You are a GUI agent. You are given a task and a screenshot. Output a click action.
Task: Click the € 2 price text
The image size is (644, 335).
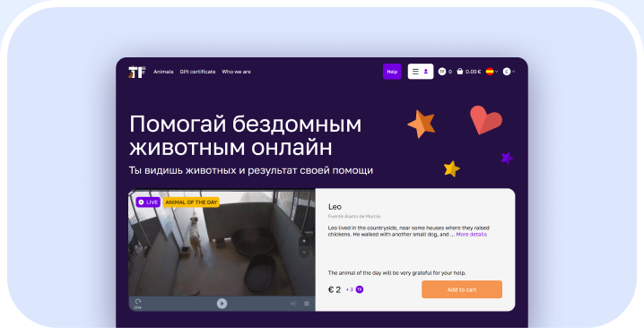pyautogui.click(x=335, y=289)
